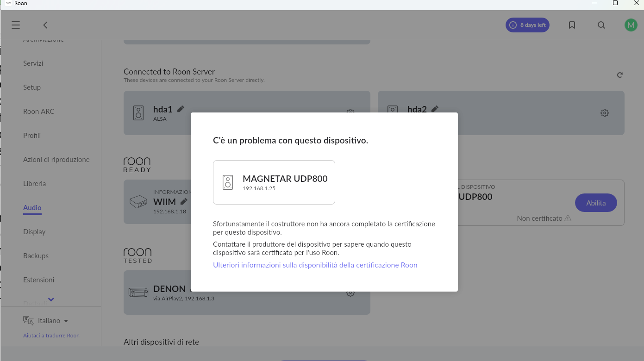This screenshot has width=644, height=361.
Task: Open the Profili settings section
Action: (x=32, y=136)
